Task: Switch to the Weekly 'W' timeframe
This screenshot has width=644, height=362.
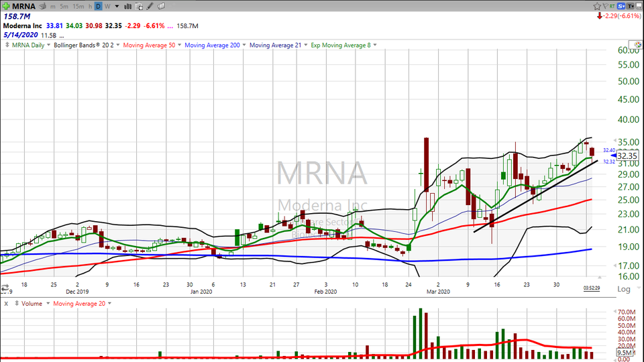Action: [107, 7]
